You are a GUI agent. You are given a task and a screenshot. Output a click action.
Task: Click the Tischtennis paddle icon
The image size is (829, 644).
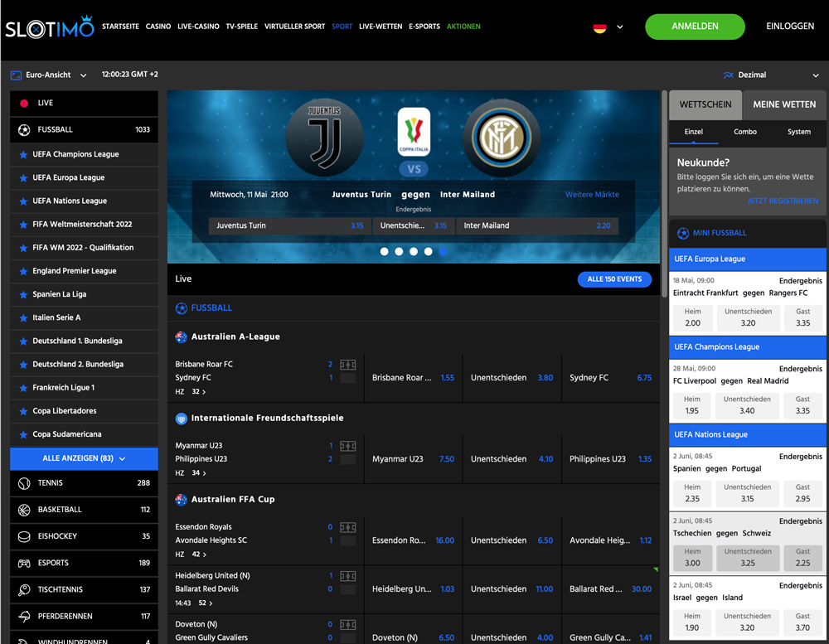[24, 589]
